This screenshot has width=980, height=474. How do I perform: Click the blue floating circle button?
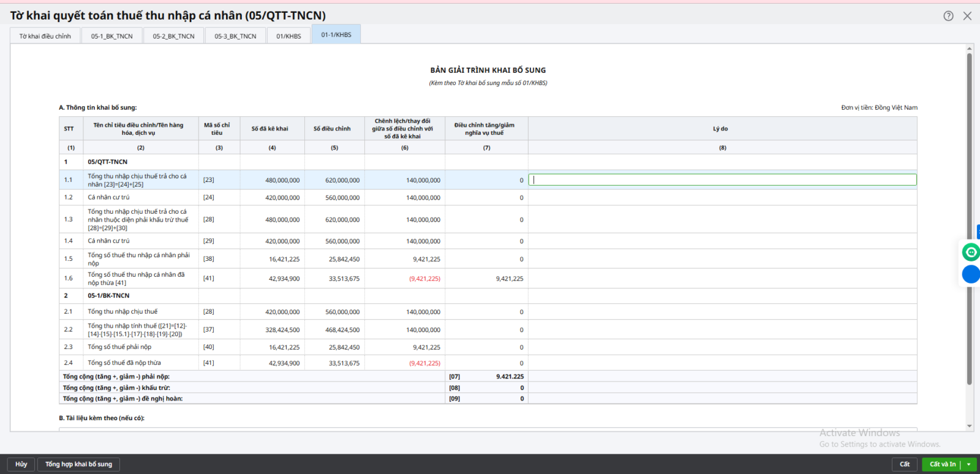[971, 274]
